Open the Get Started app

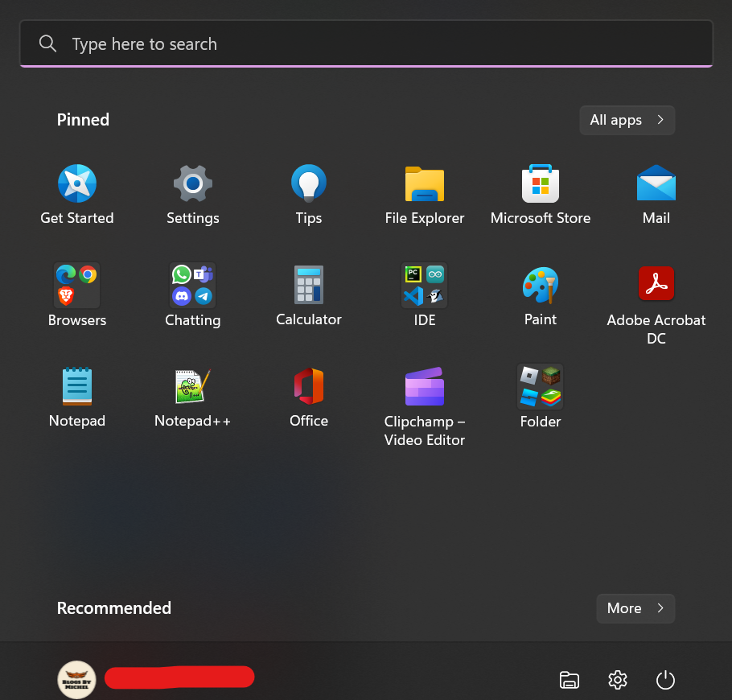(77, 183)
